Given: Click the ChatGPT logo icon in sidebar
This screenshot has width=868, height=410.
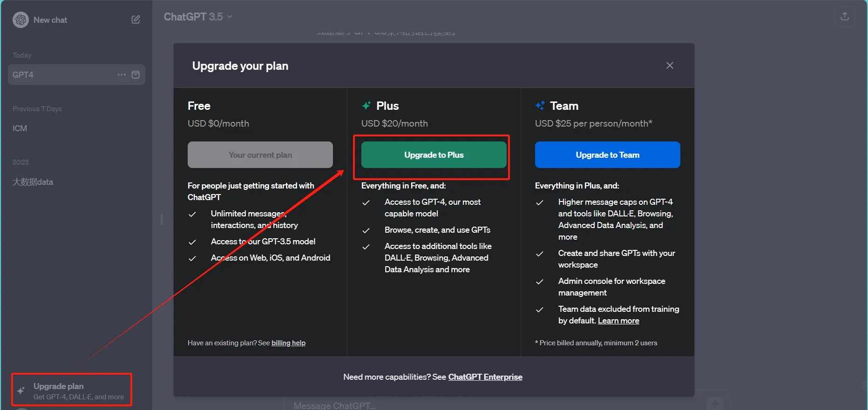Looking at the screenshot, I should pyautogui.click(x=20, y=20).
